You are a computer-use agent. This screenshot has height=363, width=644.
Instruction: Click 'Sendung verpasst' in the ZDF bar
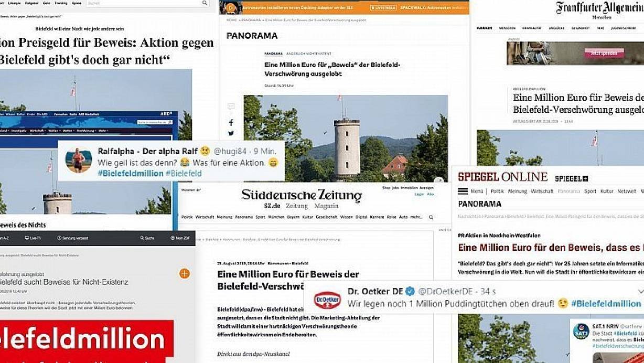pos(73,238)
